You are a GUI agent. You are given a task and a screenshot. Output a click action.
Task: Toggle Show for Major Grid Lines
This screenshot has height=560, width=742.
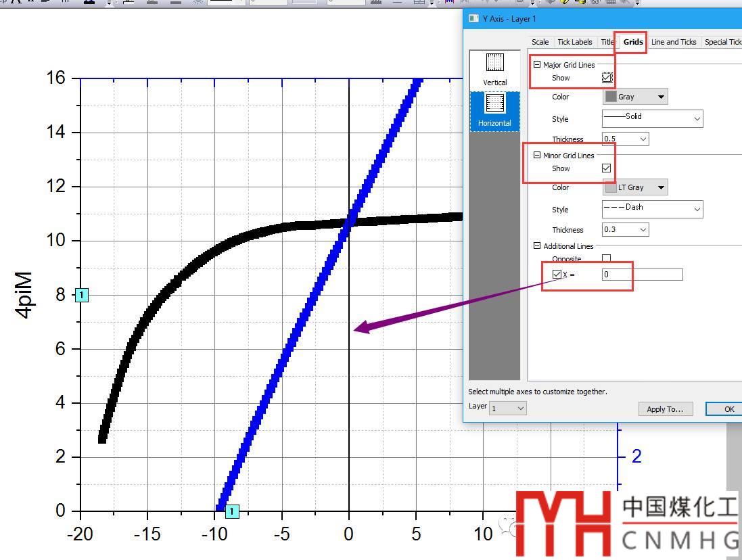(x=607, y=78)
